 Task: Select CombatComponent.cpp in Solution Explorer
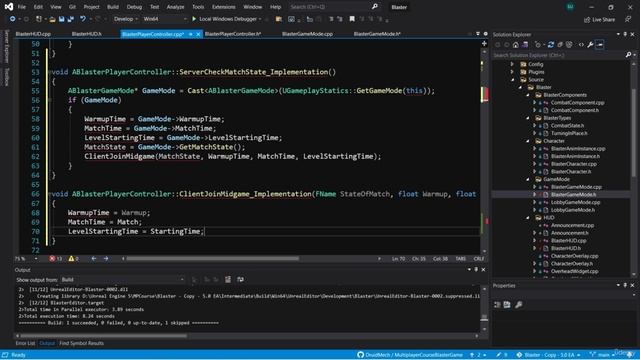point(577,102)
